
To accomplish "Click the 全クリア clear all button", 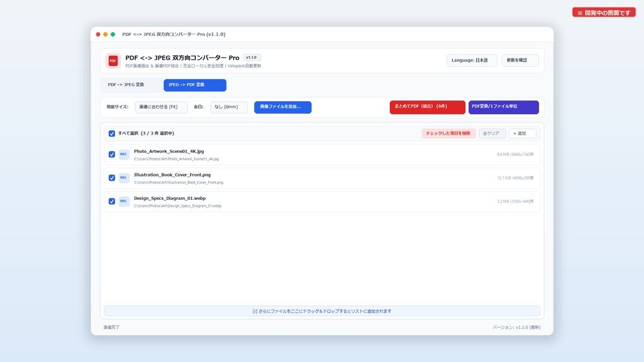I will (492, 133).
